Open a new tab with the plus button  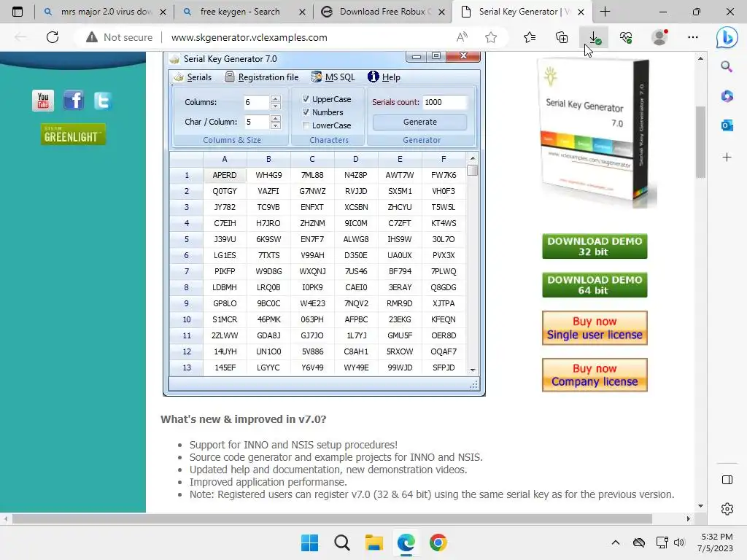(x=605, y=12)
